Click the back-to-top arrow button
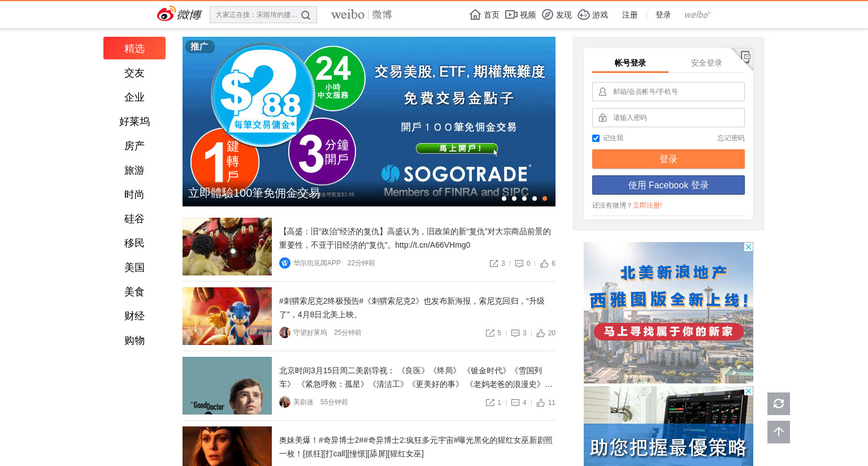This screenshot has height=466, width=868. click(779, 432)
